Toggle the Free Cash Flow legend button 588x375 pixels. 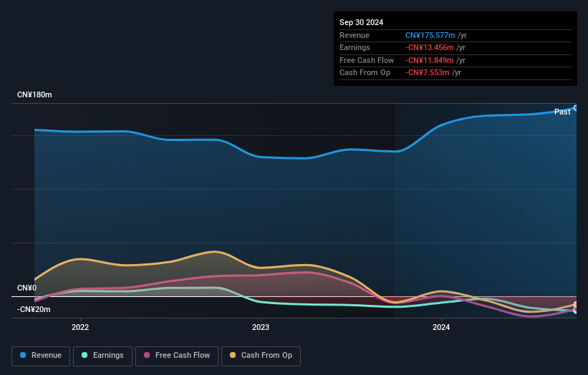pyautogui.click(x=177, y=356)
